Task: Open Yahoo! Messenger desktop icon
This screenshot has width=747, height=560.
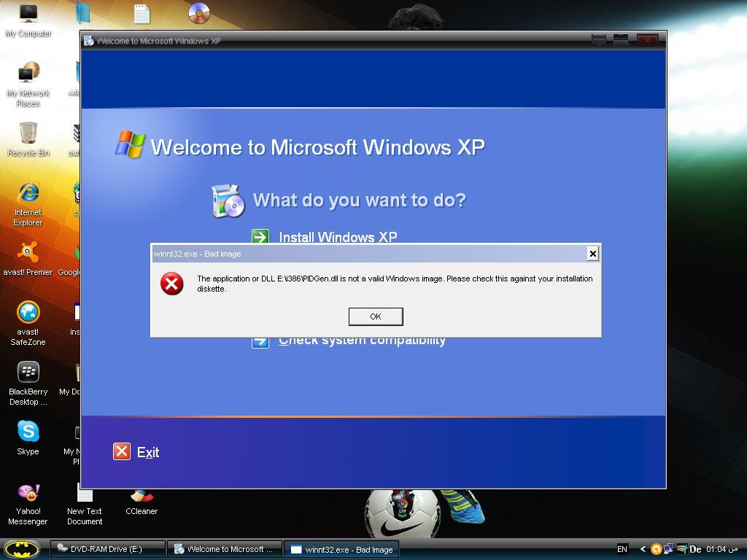Action: 28,503
